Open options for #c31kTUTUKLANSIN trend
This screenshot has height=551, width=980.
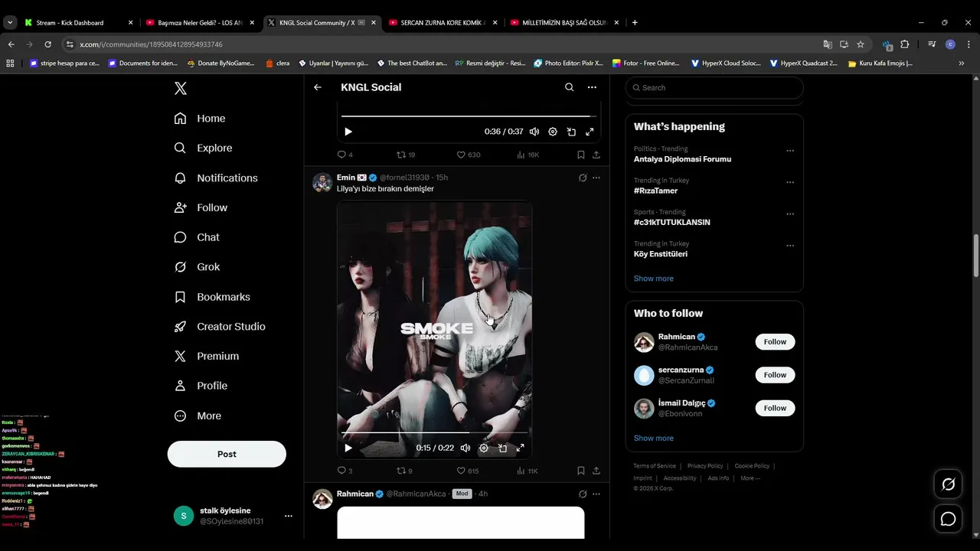pos(790,214)
